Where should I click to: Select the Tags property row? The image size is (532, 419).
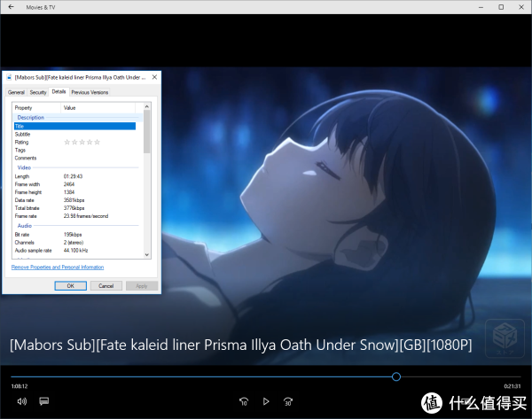[74, 150]
